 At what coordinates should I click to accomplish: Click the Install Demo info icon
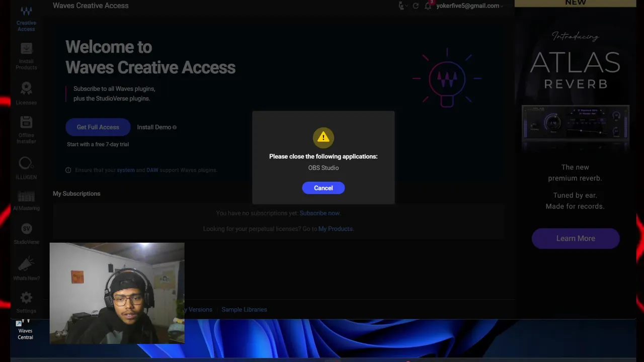tap(175, 127)
